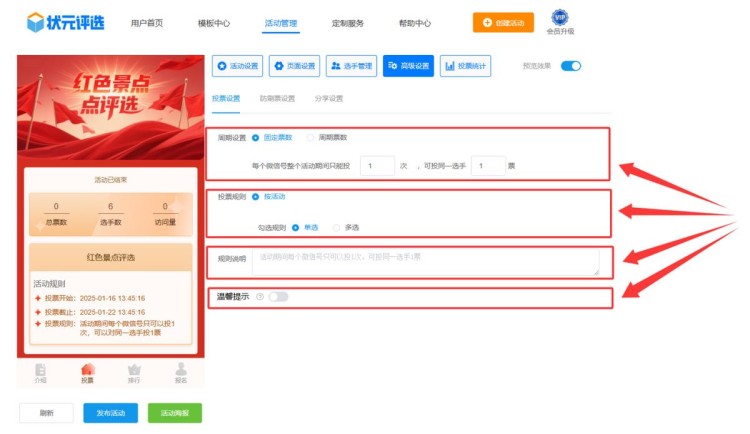Switch to the 分享设置 tab
Image resolution: width=750 pixels, height=434 pixels.
click(x=329, y=99)
